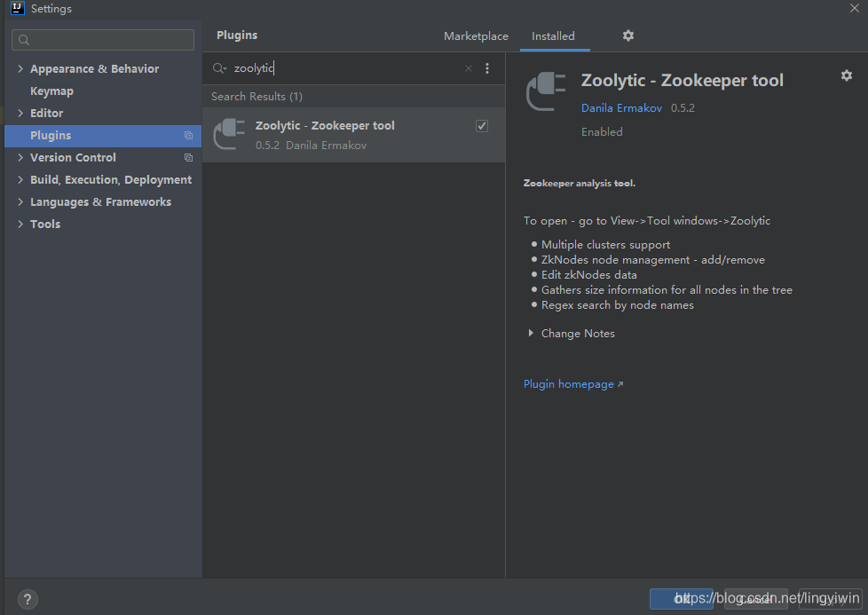The width and height of the screenshot is (868, 615).
Task: Close the Settings dialog
Action: pyautogui.click(x=854, y=8)
